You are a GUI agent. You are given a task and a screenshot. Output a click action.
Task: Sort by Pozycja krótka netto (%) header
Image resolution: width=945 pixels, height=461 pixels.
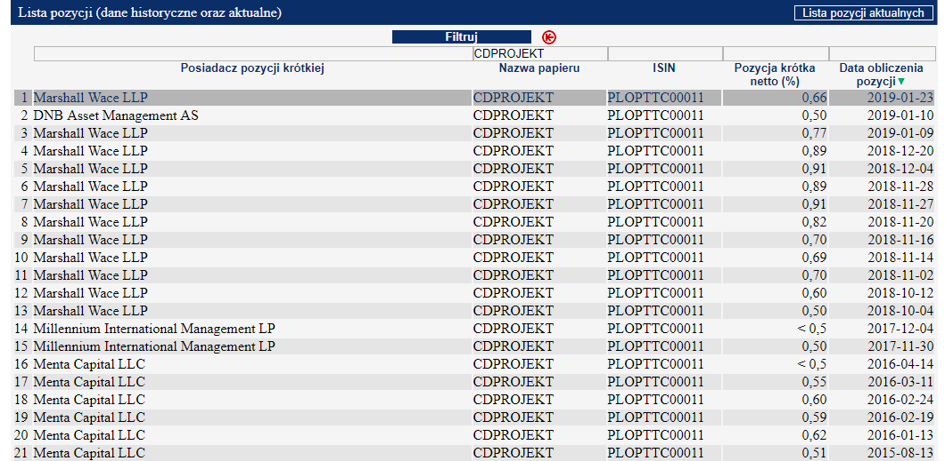click(x=774, y=75)
